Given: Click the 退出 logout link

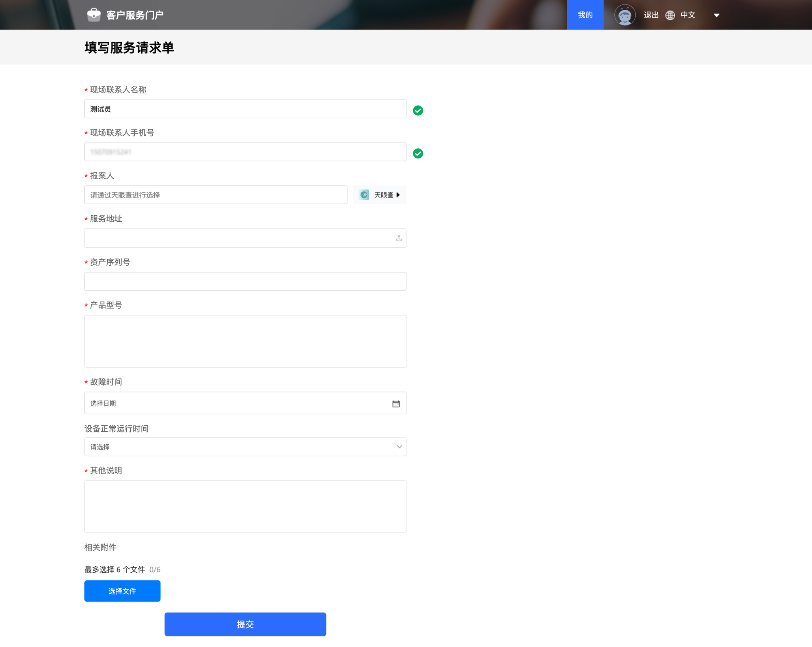Looking at the screenshot, I should click(651, 15).
